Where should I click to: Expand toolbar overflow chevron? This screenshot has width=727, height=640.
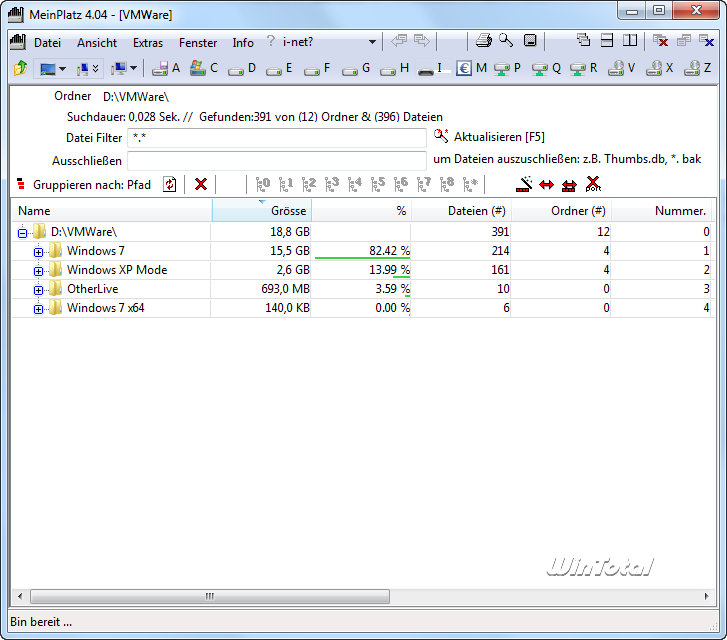pos(96,69)
